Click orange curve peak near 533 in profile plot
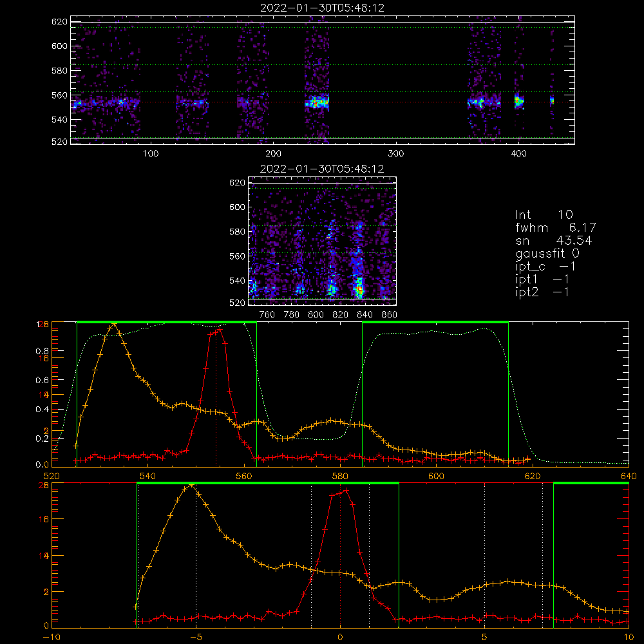Screen dimensions: 644x644 tap(114, 325)
